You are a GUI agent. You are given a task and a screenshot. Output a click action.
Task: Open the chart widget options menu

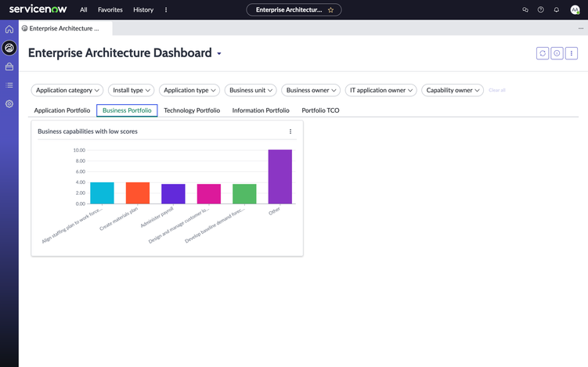pos(290,131)
